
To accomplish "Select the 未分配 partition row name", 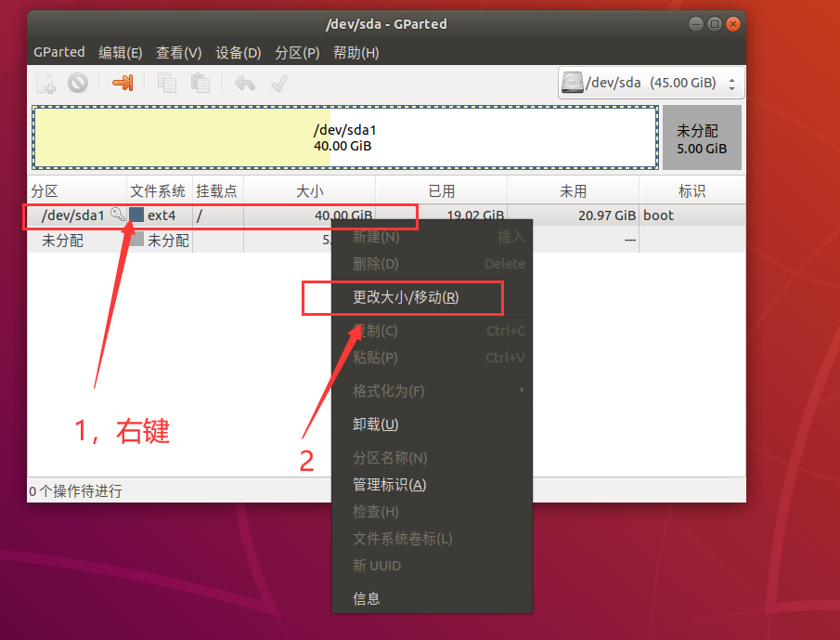I will (63, 241).
